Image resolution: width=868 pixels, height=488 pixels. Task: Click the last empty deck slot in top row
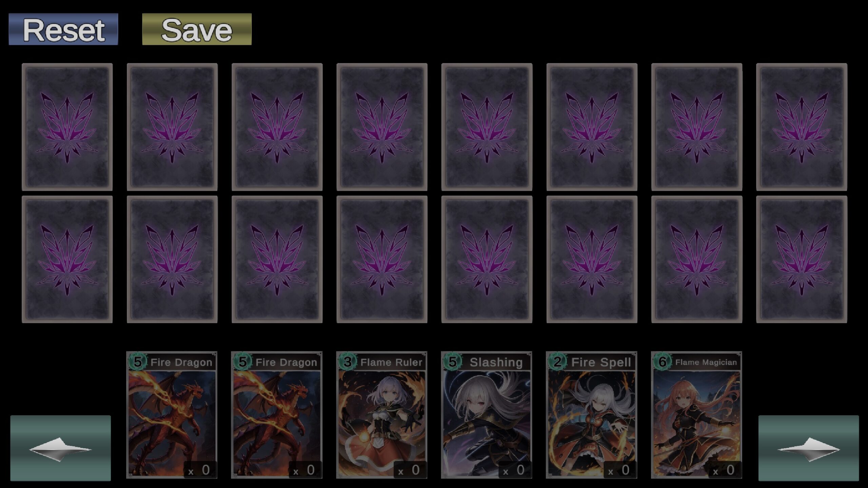pos(802,127)
